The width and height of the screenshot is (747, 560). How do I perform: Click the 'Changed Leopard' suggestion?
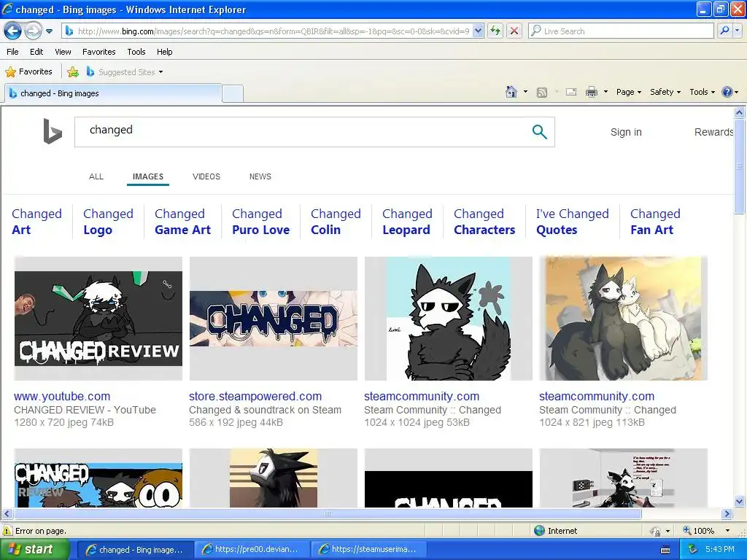click(x=407, y=222)
